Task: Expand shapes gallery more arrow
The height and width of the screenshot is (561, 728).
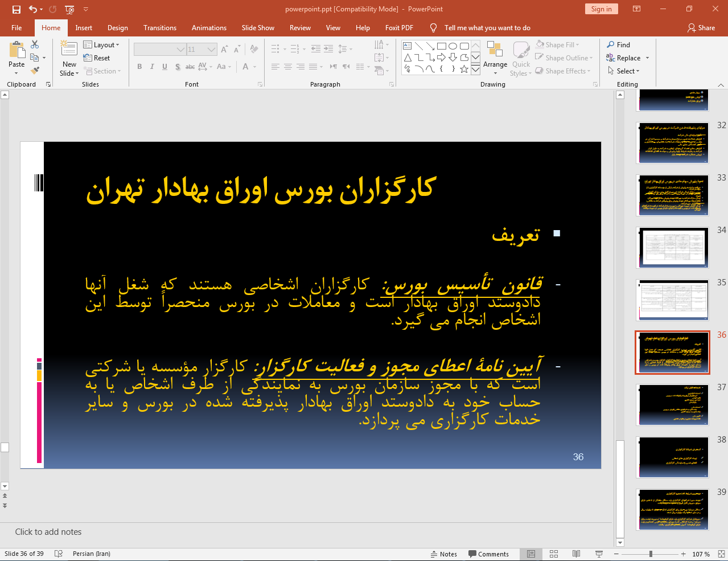Action: (476, 69)
